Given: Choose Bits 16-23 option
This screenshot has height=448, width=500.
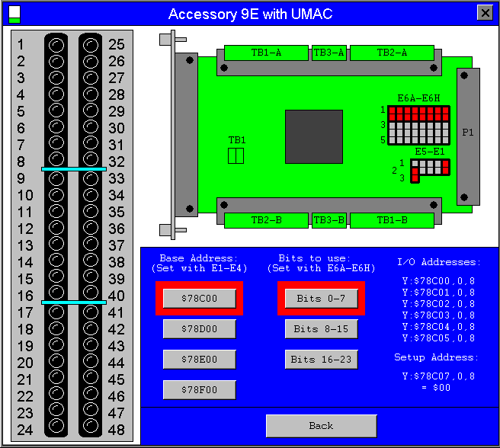Looking at the screenshot, I should pos(321,360).
